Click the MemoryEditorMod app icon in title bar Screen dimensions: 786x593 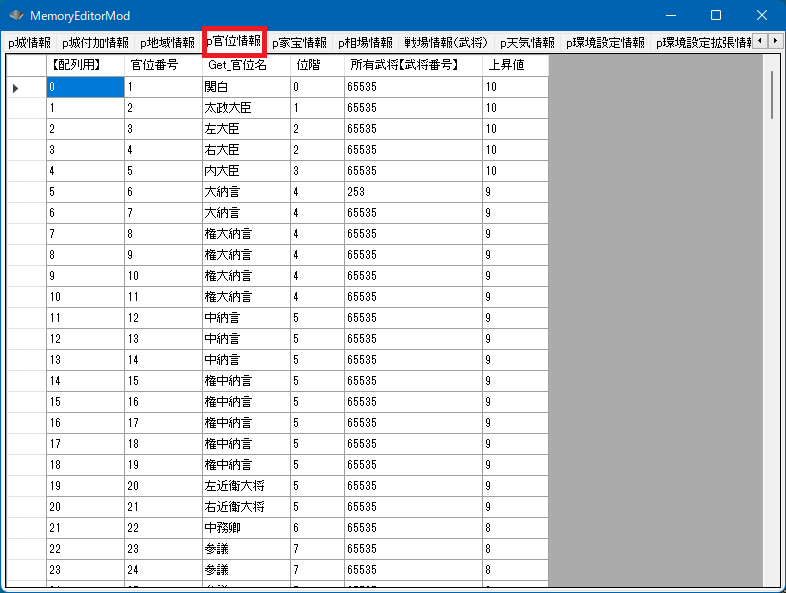[16, 16]
